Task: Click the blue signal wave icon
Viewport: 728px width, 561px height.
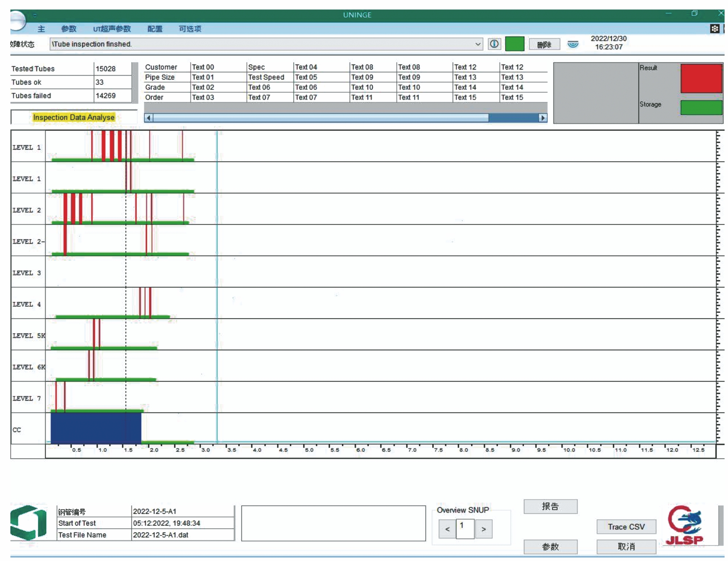Action: [x=573, y=44]
